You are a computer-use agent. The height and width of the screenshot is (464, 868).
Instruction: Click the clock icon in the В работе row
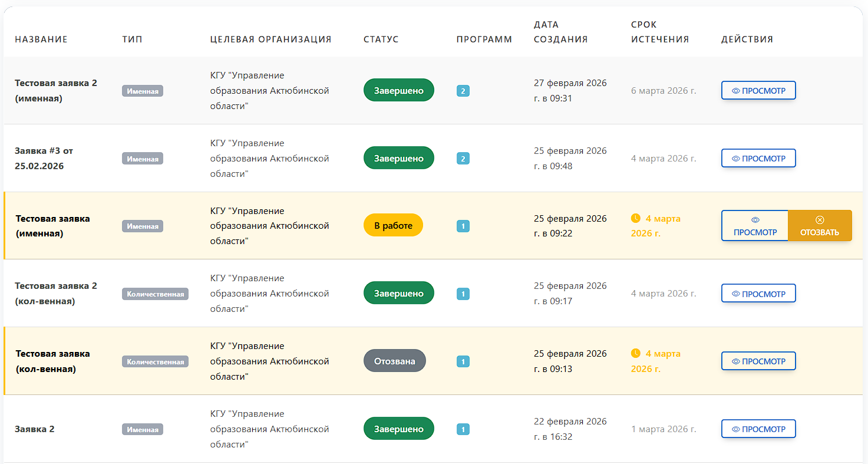pos(635,218)
